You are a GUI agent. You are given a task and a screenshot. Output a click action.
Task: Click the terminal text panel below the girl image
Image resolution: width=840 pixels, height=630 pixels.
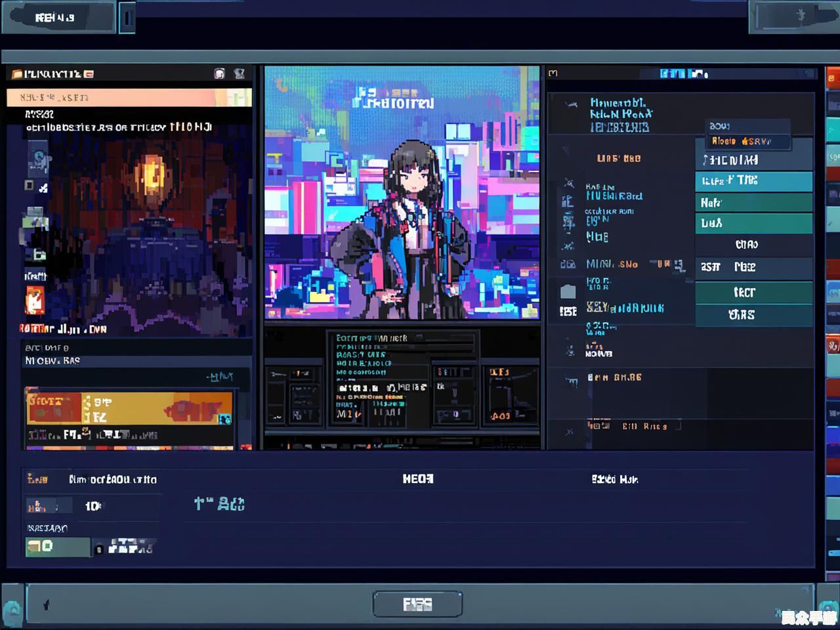click(x=403, y=379)
